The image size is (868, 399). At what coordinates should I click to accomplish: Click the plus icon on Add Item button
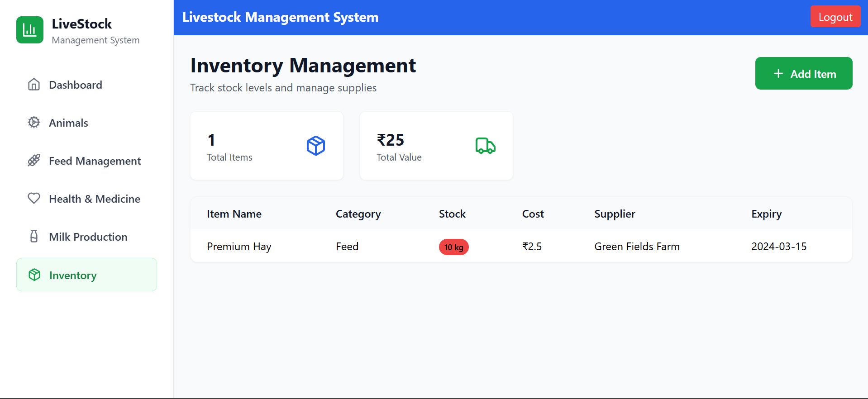coord(778,73)
